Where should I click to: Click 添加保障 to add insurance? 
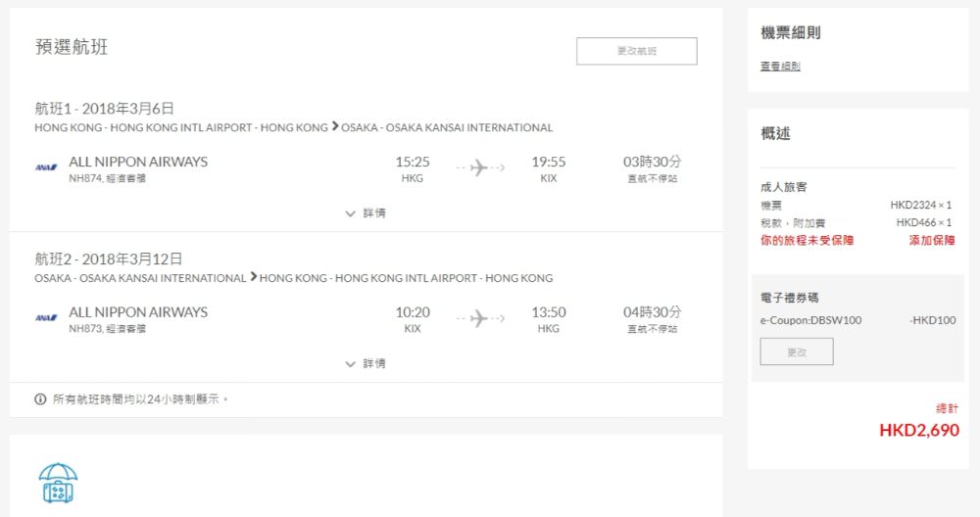(x=931, y=240)
